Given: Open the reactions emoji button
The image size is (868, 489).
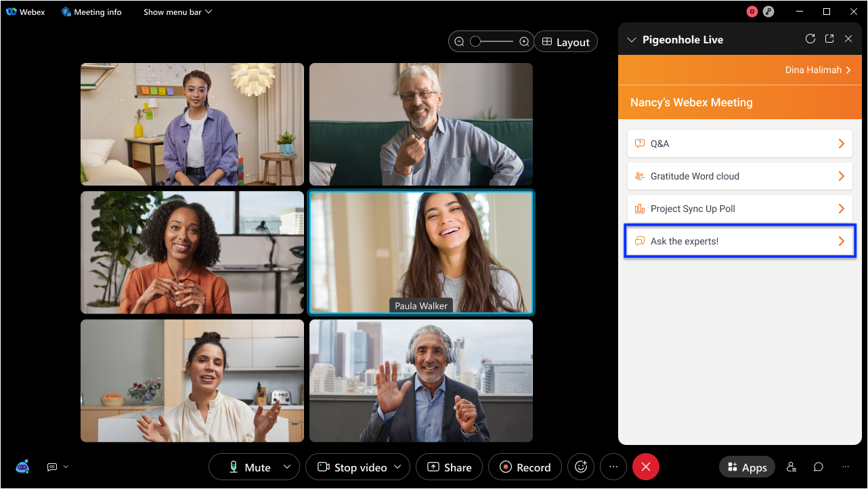Looking at the screenshot, I should (581, 467).
